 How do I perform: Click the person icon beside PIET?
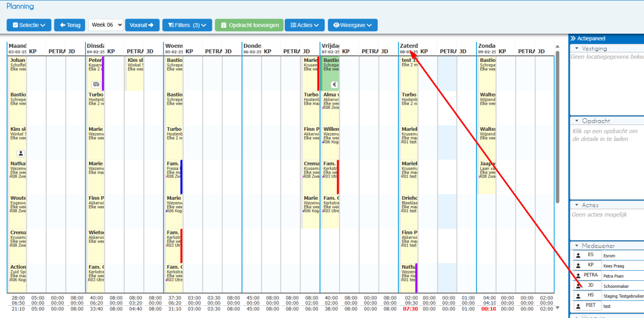tap(578, 306)
